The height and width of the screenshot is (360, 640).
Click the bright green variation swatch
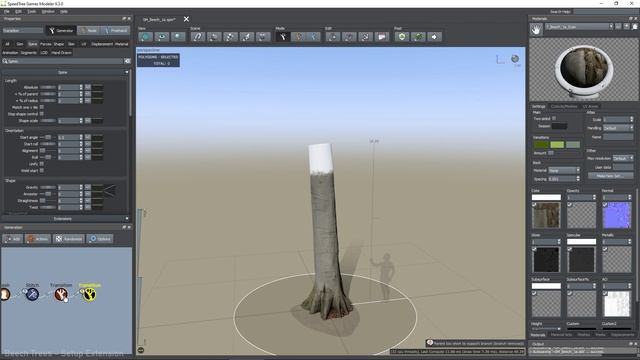coord(557,144)
